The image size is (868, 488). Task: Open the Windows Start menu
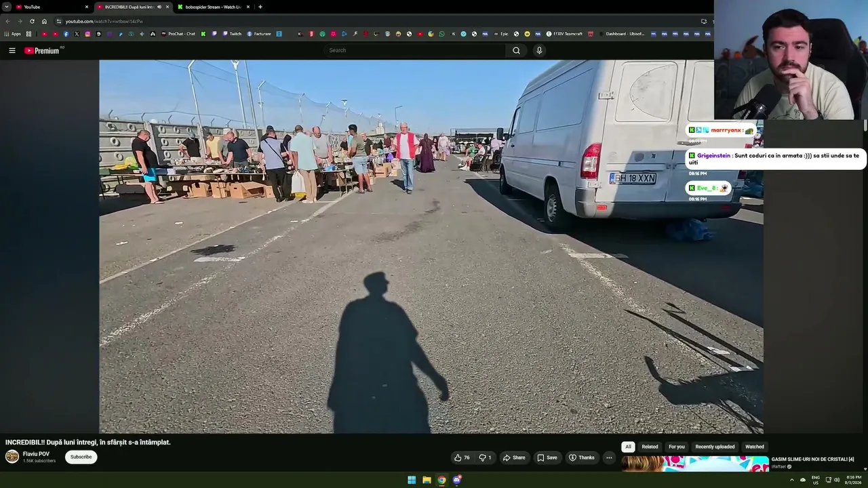pyautogui.click(x=412, y=480)
